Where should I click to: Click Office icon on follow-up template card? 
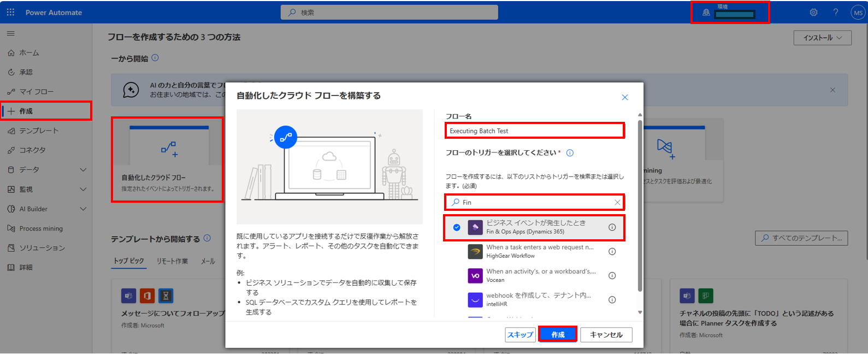click(x=147, y=296)
